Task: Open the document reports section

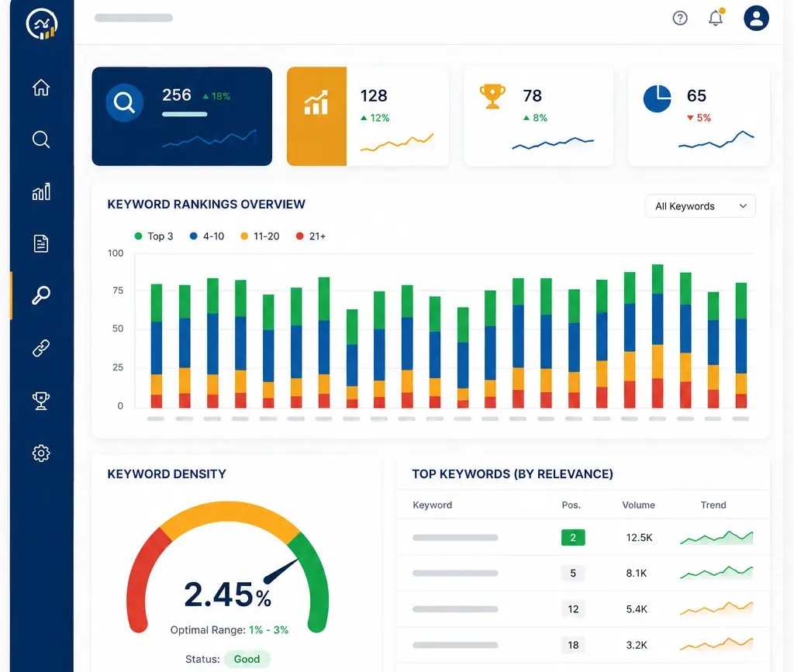Action: pos(41,243)
